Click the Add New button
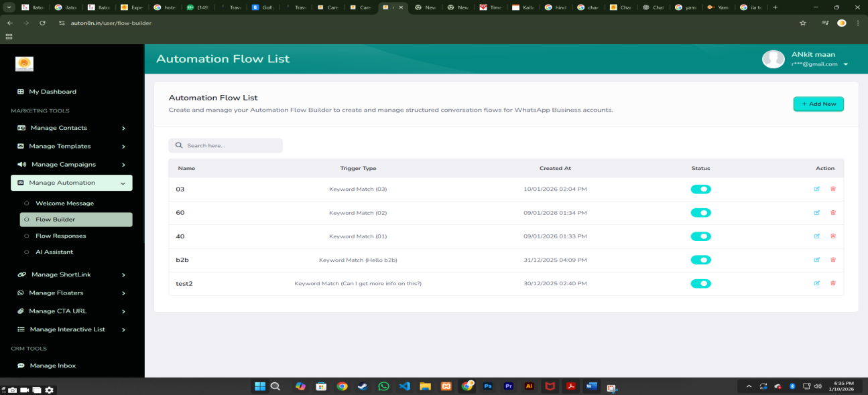The image size is (868, 395). (818, 104)
